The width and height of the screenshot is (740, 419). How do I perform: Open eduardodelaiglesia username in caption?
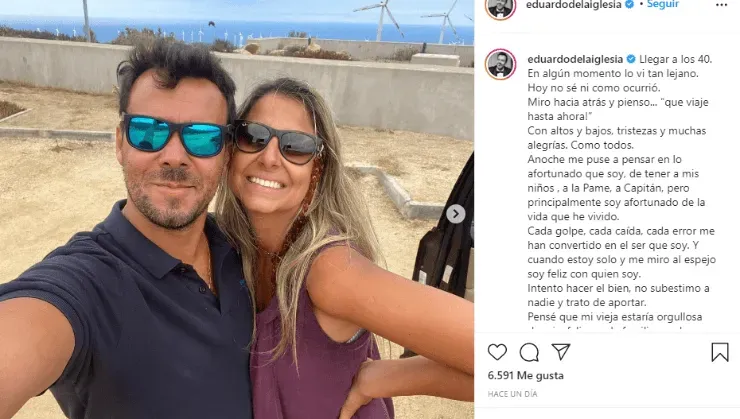(x=575, y=59)
